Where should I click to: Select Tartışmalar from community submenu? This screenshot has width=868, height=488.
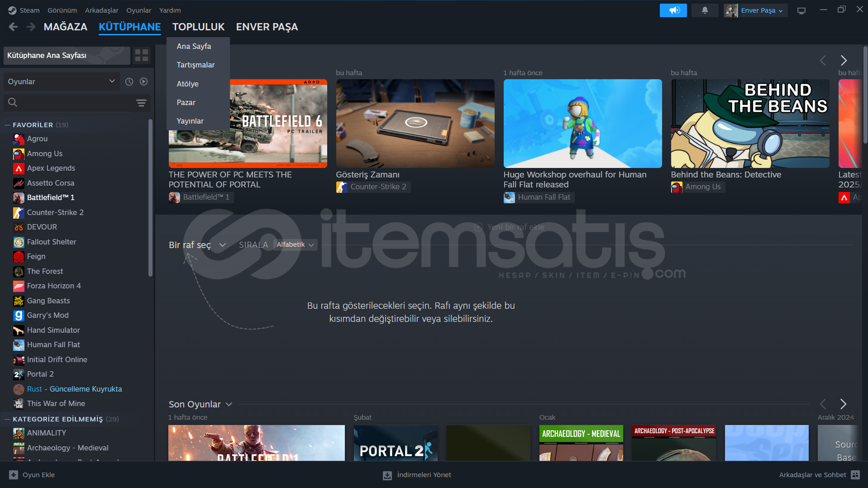198,65
